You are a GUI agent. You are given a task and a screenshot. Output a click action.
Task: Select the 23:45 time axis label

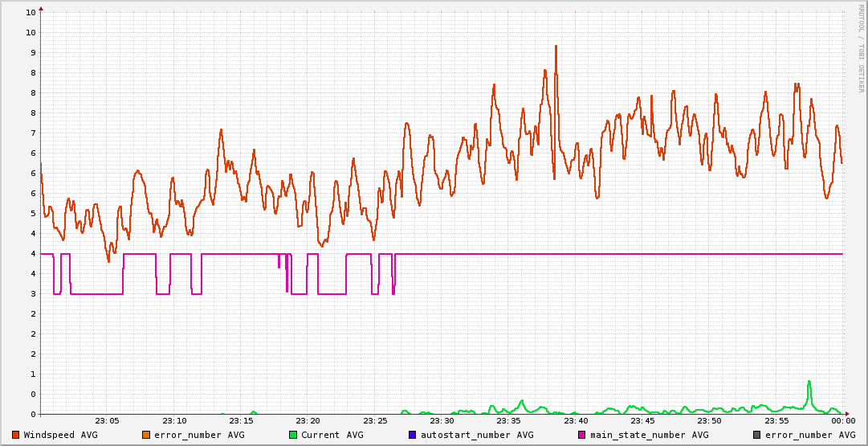(642, 420)
